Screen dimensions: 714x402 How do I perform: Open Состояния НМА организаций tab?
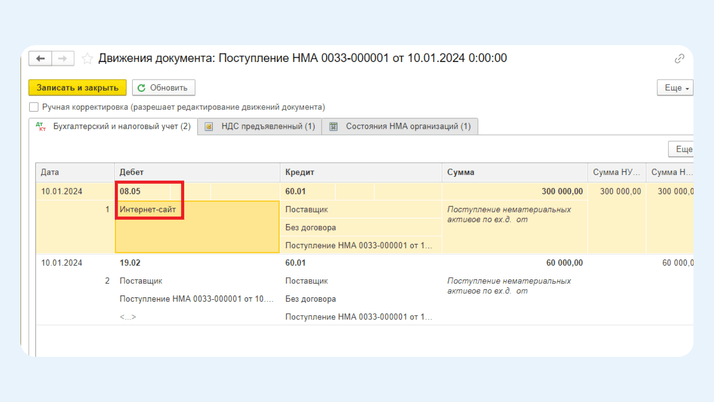tap(400, 126)
